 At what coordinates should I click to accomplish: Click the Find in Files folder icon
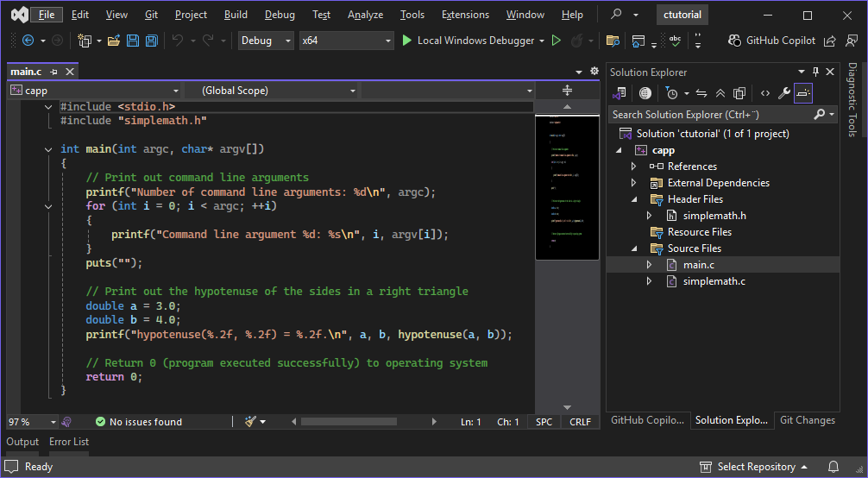point(613,41)
